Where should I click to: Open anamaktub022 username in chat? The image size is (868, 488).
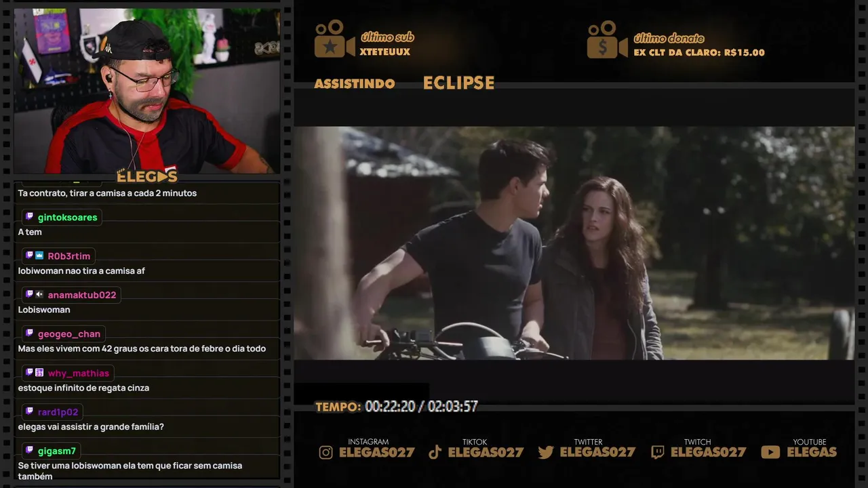click(x=82, y=295)
